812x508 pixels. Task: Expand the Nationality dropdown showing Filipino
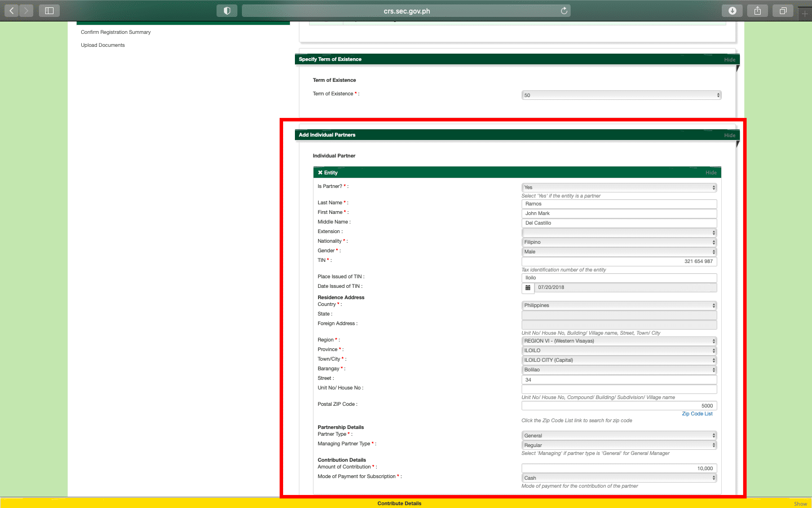click(x=619, y=242)
